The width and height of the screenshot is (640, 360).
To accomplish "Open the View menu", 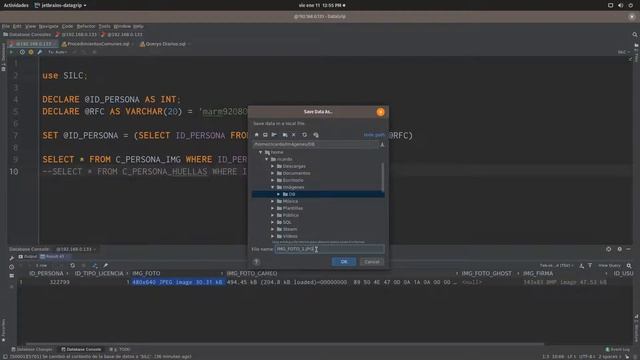I will (30, 26).
